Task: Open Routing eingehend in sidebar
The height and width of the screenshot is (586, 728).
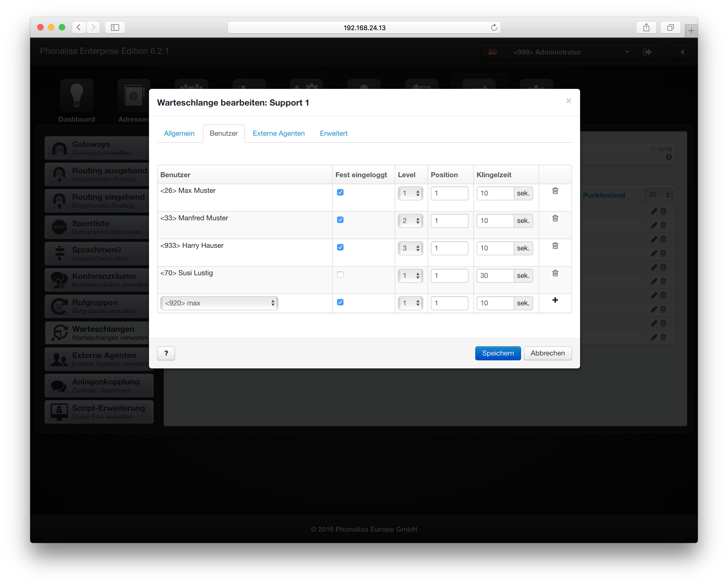Action: [97, 201]
